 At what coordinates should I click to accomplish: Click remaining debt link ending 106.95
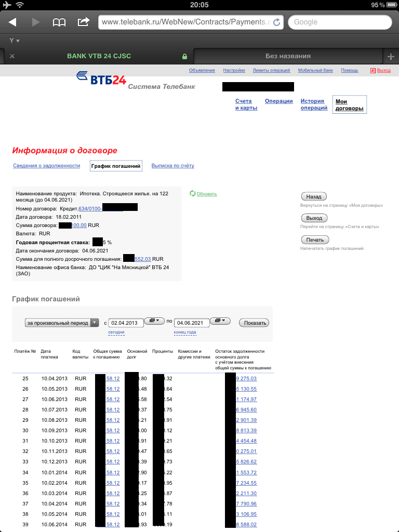pyautogui.click(x=246, y=514)
